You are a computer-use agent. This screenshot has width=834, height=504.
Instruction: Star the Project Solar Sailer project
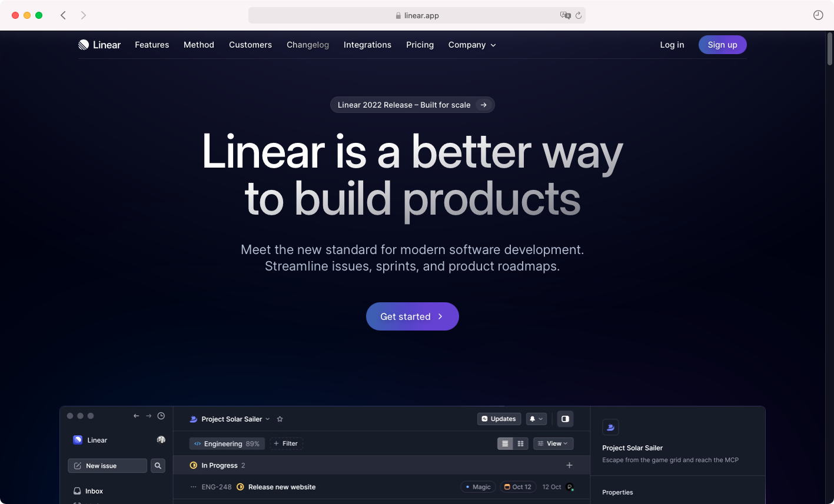[280, 419]
